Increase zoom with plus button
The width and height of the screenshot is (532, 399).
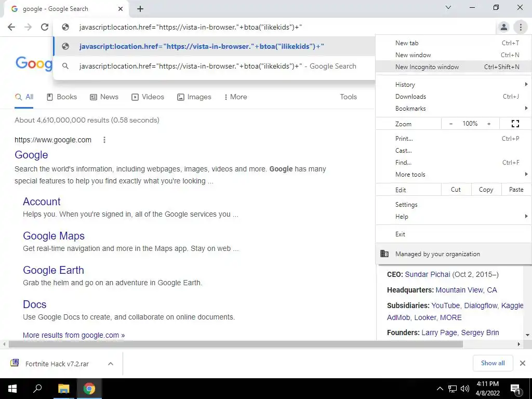click(x=489, y=124)
